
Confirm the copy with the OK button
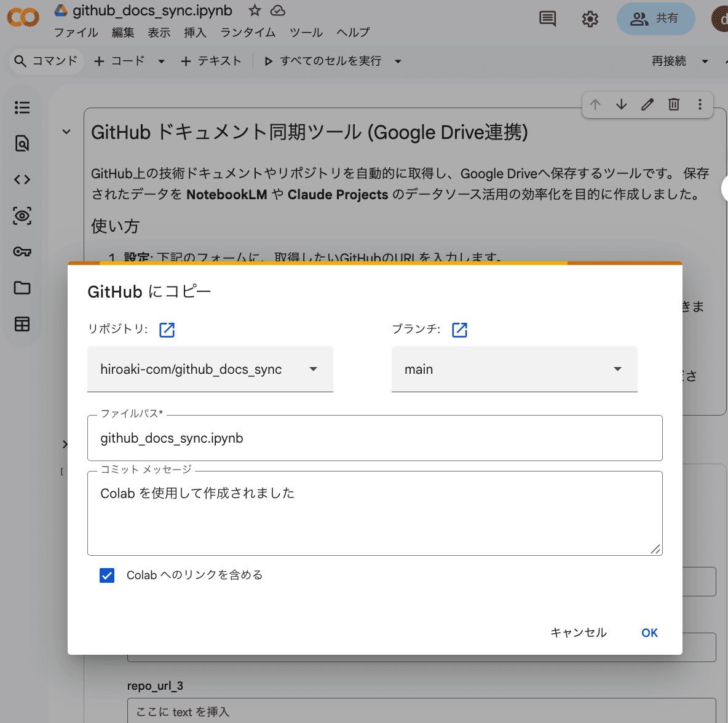click(x=649, y=632)
